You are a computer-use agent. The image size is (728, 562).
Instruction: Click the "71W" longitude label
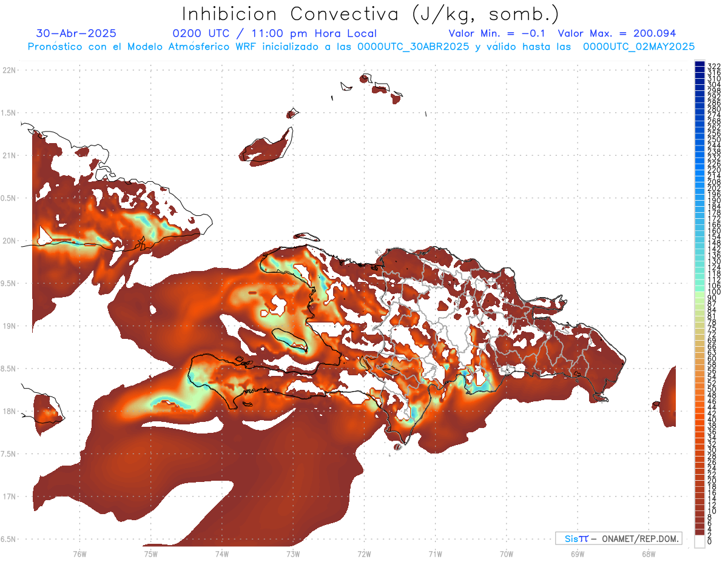click(435, 554)
